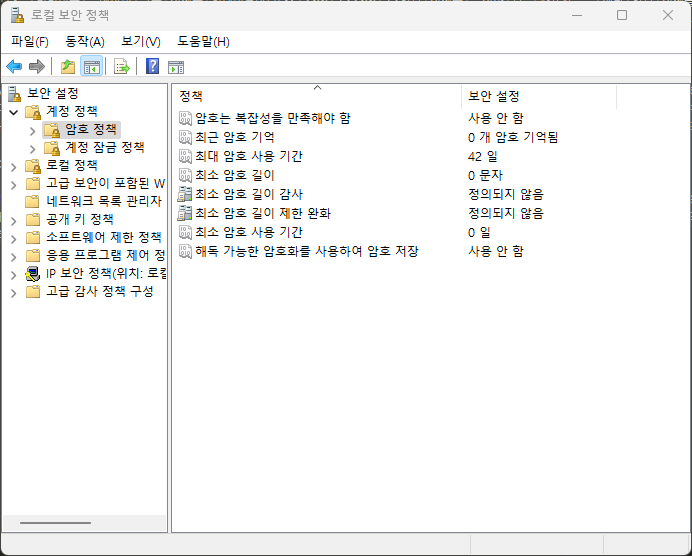Expand the 응용 프로그램 제어 node
The image size is (692, 556).
(14, 257)
